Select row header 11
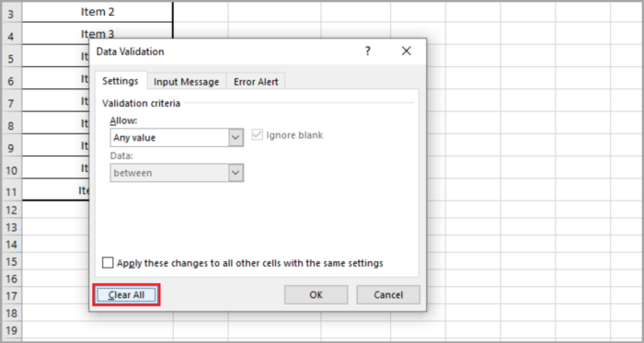The height and width of the screenshot is (343, 644). (x=11, y=191)
